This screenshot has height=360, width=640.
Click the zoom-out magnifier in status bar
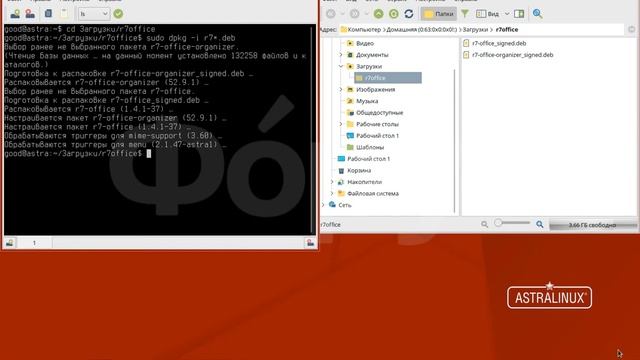click(x=484, y=224)
